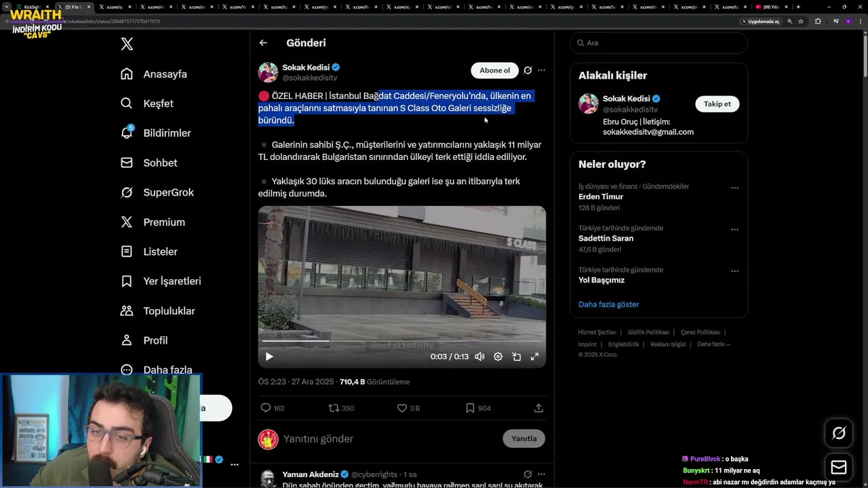Viewport: 868px width, 488px height.
Task: Open three-dot menu on Yaman Akdeniz reply
Action: pos(541,474)
